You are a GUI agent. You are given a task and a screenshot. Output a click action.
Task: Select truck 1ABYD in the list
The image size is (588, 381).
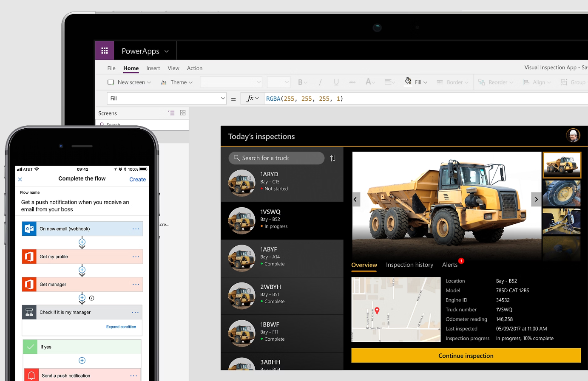pos(282,183)
